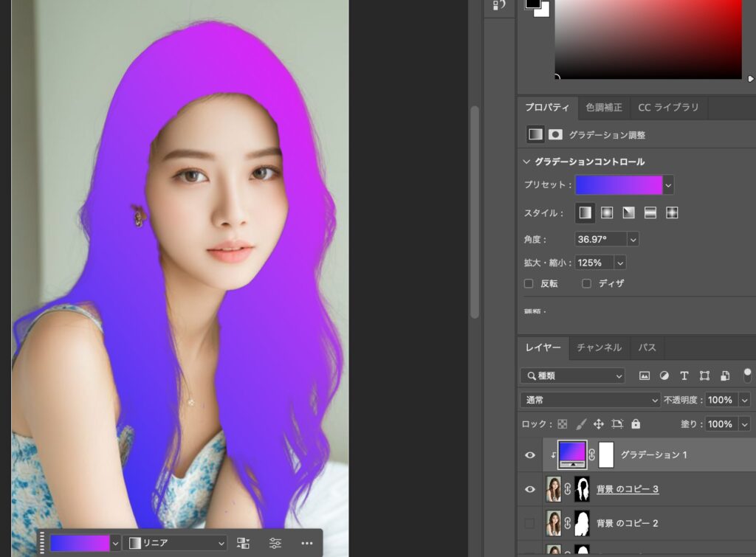Viewport: 756px width, 557px height.
Task: Click the type layer filter icon
Action: pyautogui.click(x=684, y=376)
